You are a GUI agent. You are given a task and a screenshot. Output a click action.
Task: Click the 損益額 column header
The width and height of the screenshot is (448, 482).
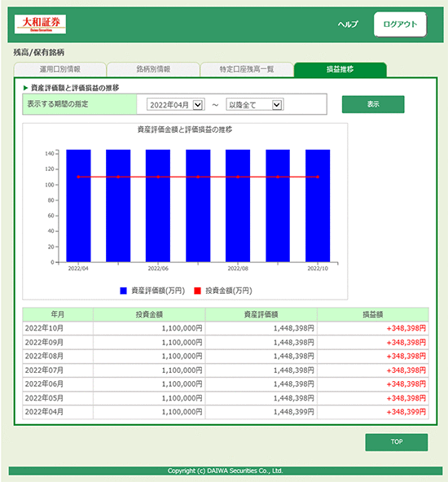(373, 314)
